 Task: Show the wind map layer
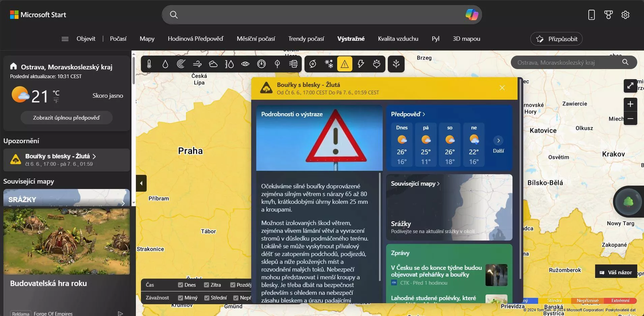click(x=197, y=64)
